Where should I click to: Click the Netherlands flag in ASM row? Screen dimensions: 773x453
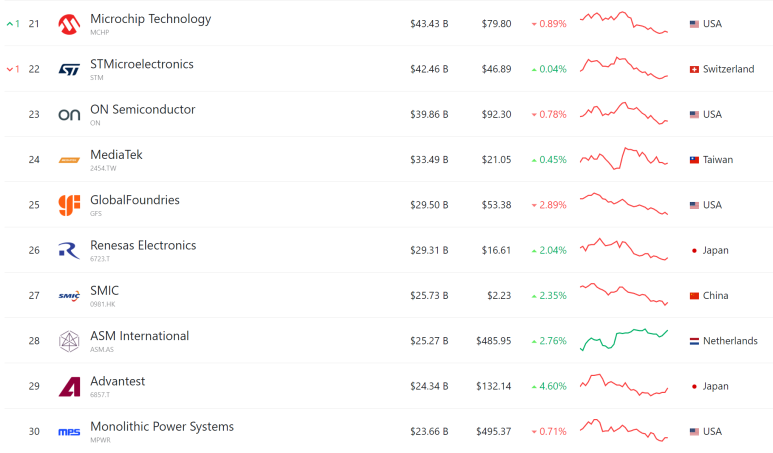click(x=694, y=341)
